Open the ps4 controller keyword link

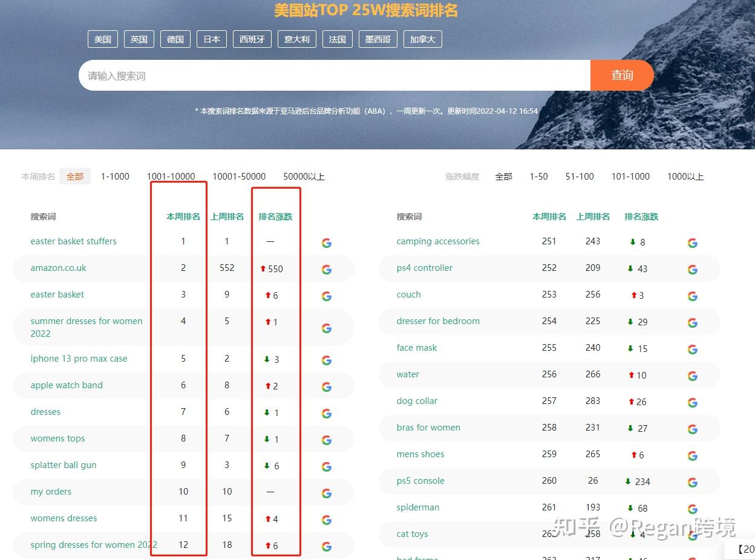tap(425, 268)
